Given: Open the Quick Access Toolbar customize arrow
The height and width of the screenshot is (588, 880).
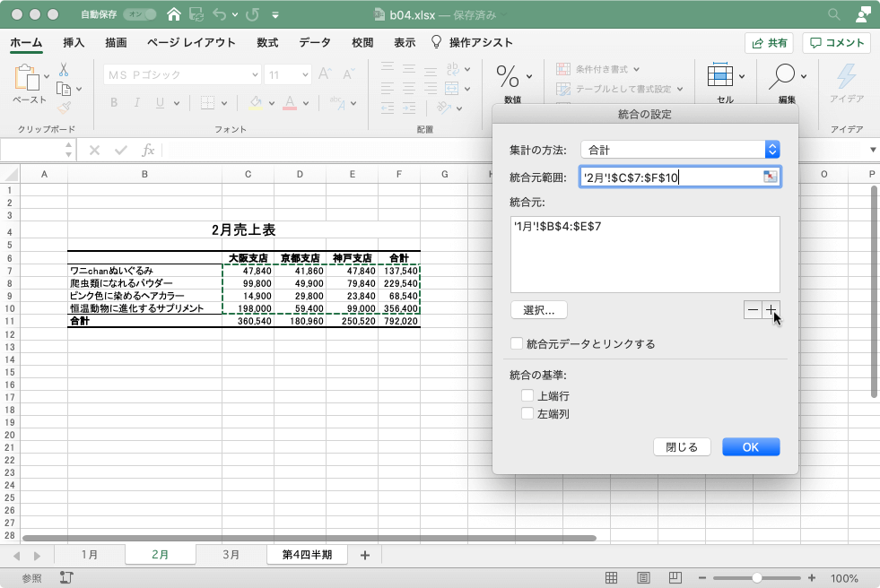Looking at the screenshot, I should [x=275, y=15].
